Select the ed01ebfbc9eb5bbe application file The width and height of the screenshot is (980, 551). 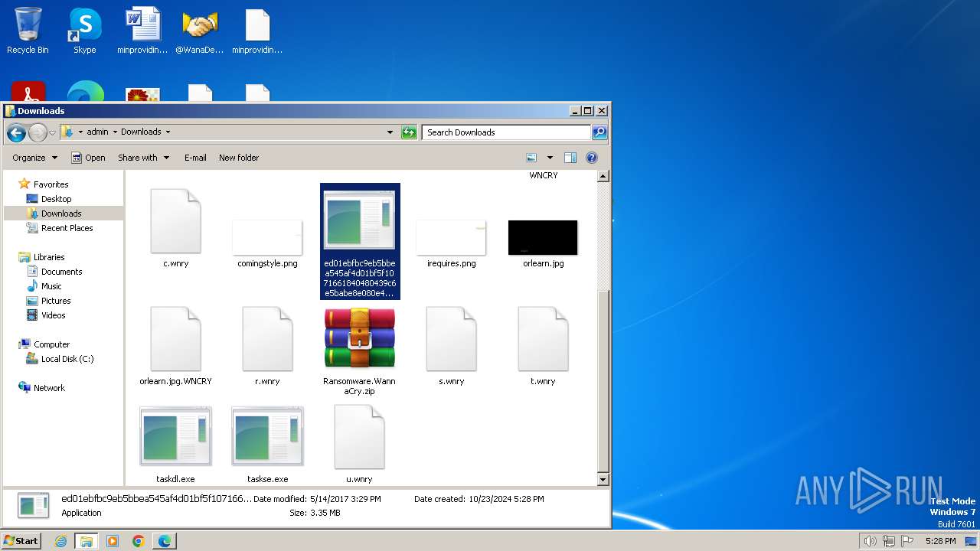(360, 241)
